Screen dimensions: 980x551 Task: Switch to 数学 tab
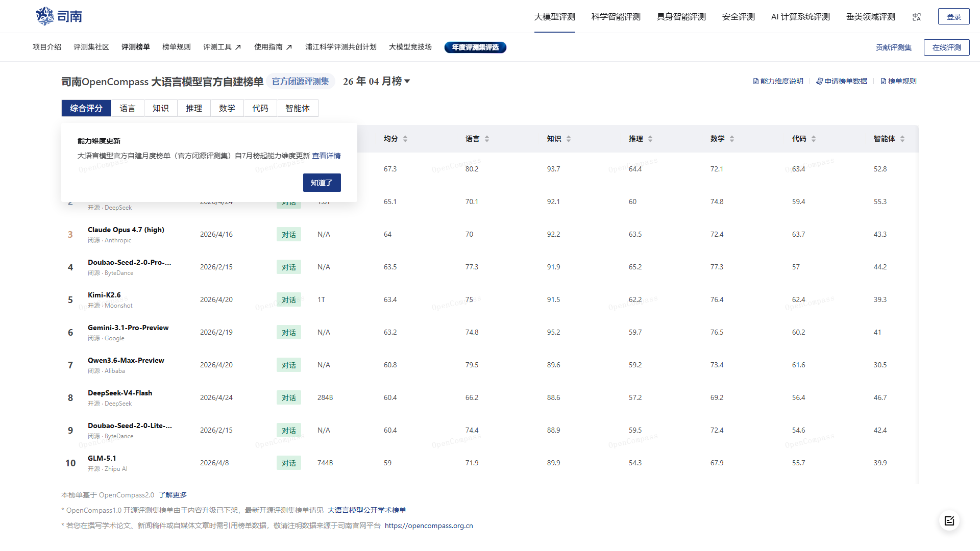(227, 108)
